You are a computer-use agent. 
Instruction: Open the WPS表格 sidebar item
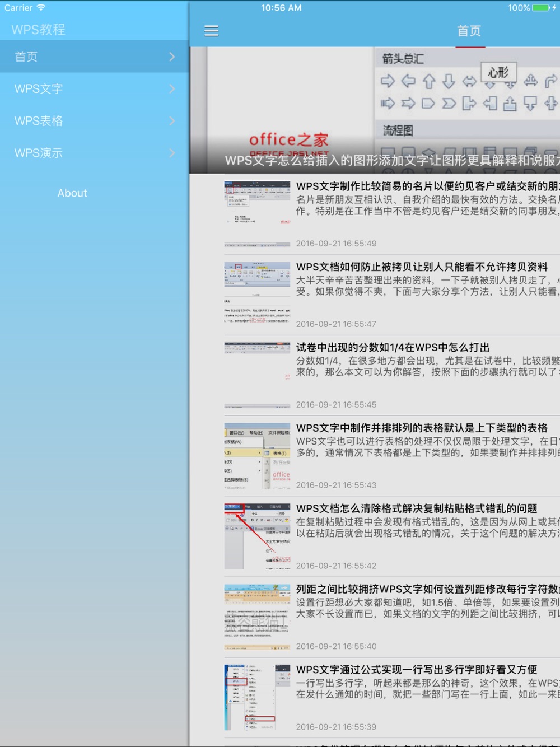95,120
